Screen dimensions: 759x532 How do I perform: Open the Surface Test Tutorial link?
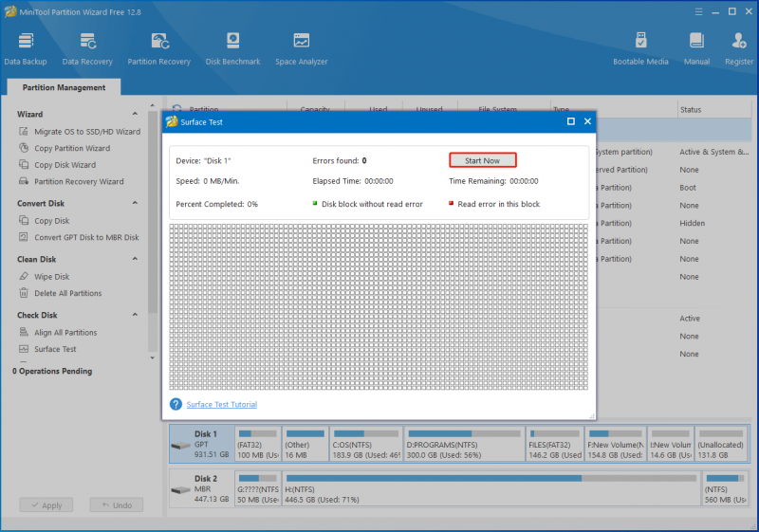click(222, 404)
